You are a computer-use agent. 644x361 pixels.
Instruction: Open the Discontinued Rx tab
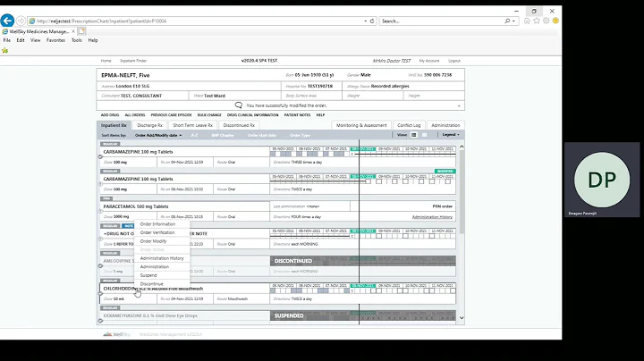239,125
